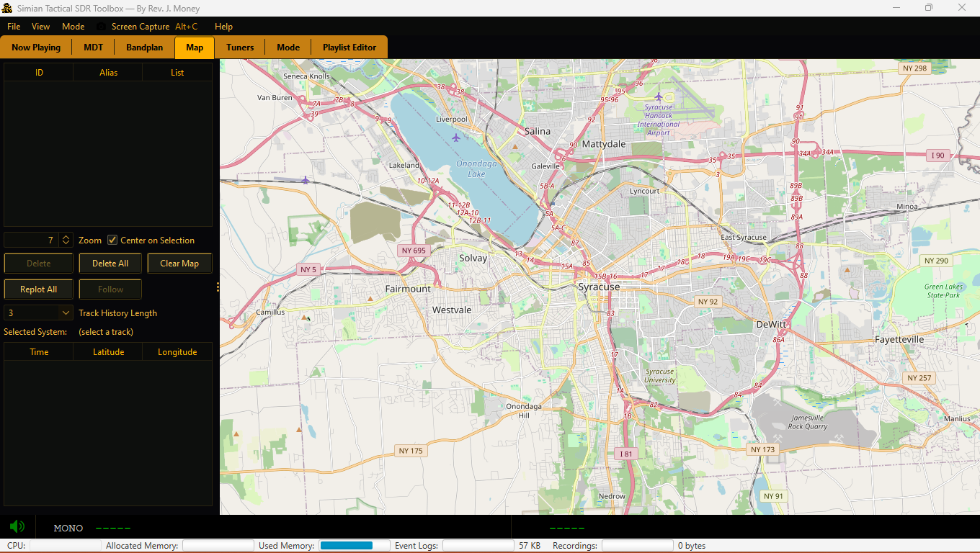This screenshot has height=553, width=980.
Task: Click the greyed-out Follow button
Action: pyautogui.click(x=110, y=289)
